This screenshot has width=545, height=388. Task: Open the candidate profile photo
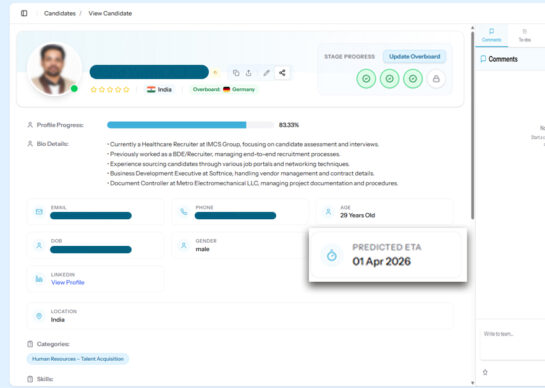(x=53, y=69)
